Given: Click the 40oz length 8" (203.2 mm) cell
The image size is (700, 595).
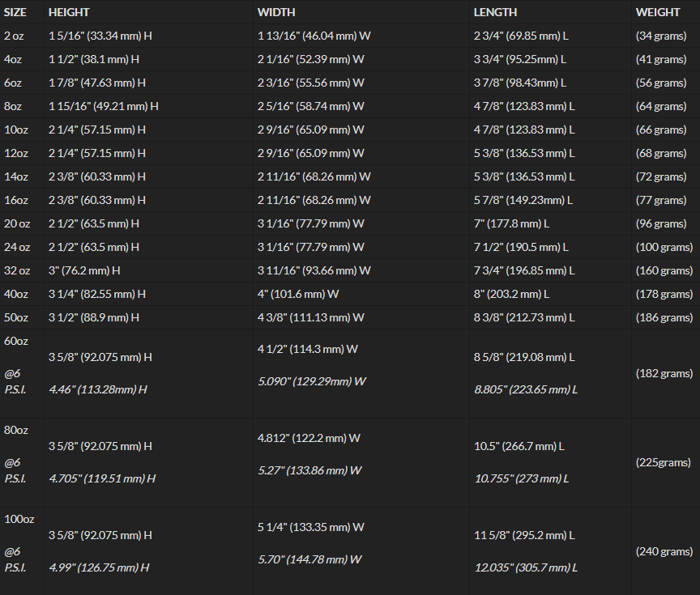Looking at the screenshot, I should tap(511, 295).
